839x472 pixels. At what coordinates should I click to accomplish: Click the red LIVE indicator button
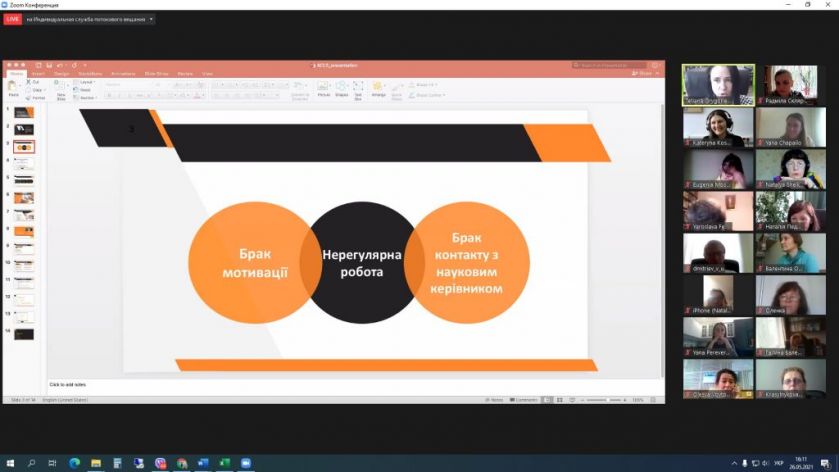coord(13,19)
